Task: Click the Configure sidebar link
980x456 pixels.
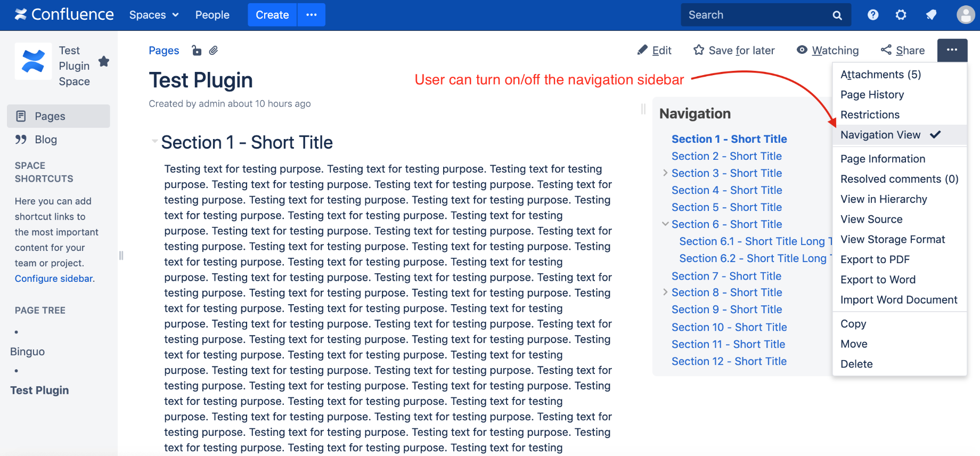Action: (54, 279)
